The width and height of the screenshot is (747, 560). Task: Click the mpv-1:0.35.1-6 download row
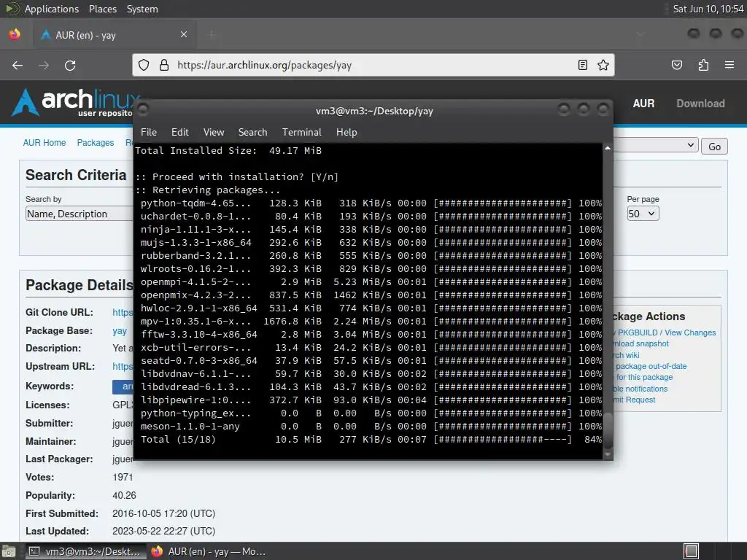[371, 321]
